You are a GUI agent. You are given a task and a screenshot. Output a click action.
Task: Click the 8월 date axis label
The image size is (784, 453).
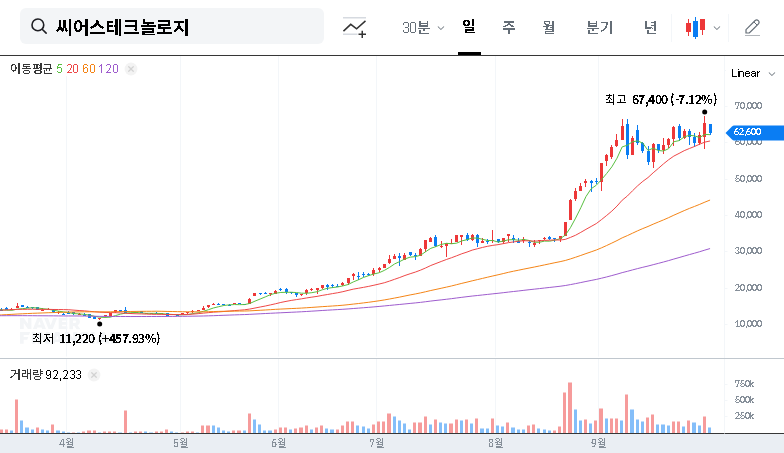coord(496,443)
